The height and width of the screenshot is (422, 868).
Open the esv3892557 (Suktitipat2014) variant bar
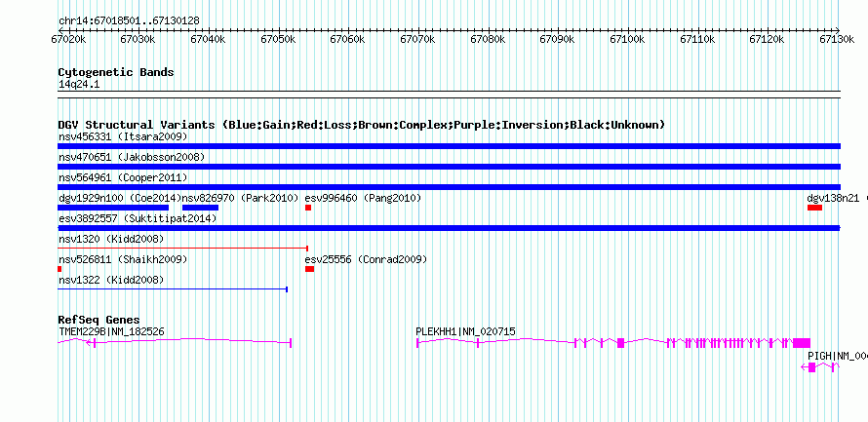tap(449, 228)
